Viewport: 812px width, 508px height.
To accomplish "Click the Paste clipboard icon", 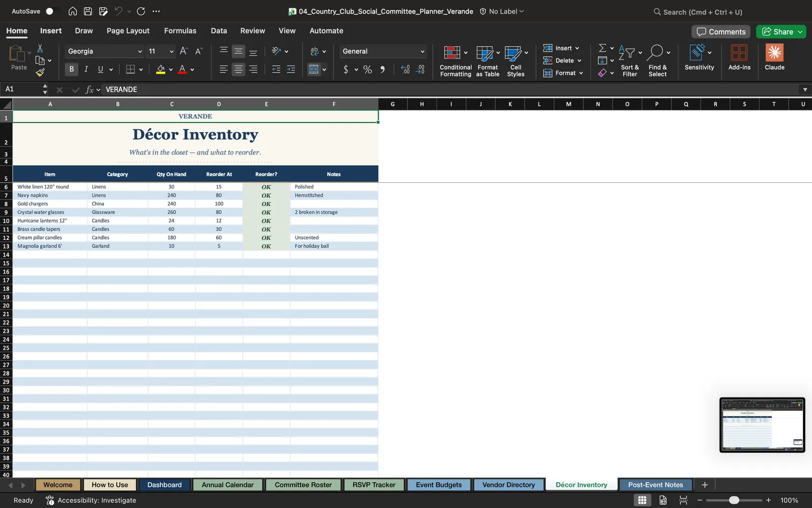I will [19, 57].
